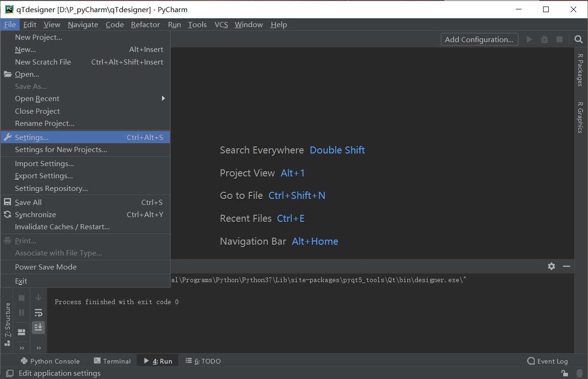Open R Graphics side panel
Screen dimensions: 588x379
(x=580, y=117)
